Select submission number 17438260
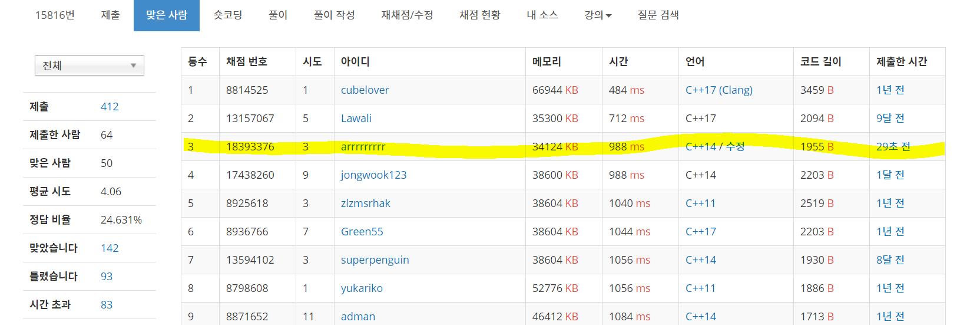 [x=250, y=175]
